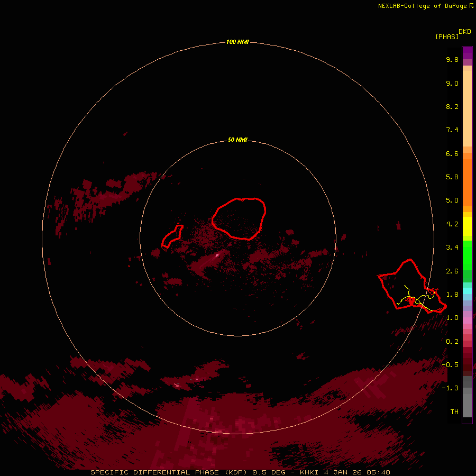The width and height of the screenshot is (476, 476).
Task: Click the TH threshold legend label
Action: [x=454, y=412]
